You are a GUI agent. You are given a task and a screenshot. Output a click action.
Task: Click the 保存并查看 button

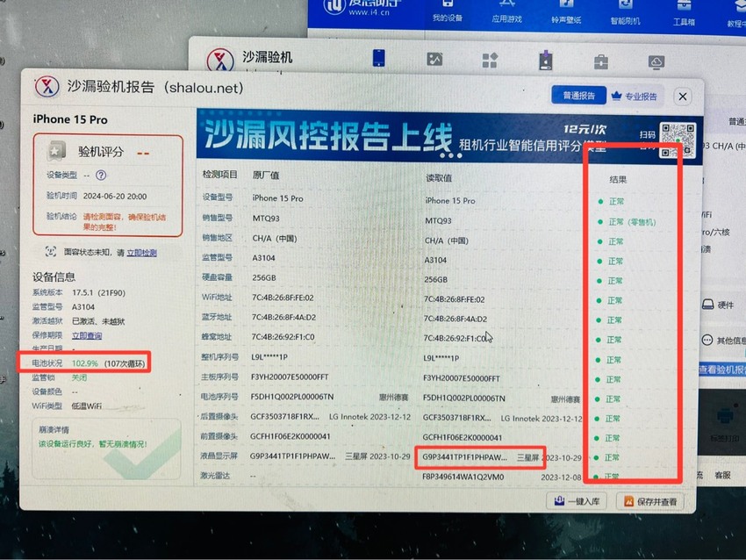(650, 501)
